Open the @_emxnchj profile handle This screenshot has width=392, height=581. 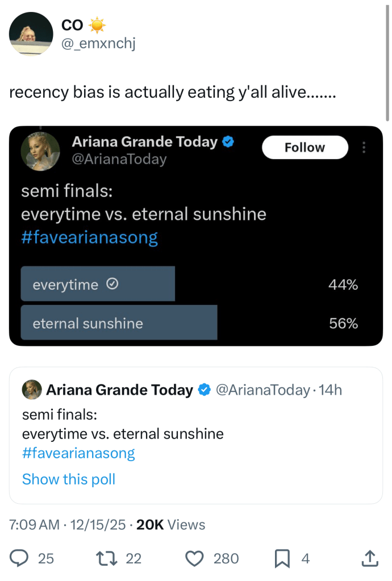coord(98,43)
